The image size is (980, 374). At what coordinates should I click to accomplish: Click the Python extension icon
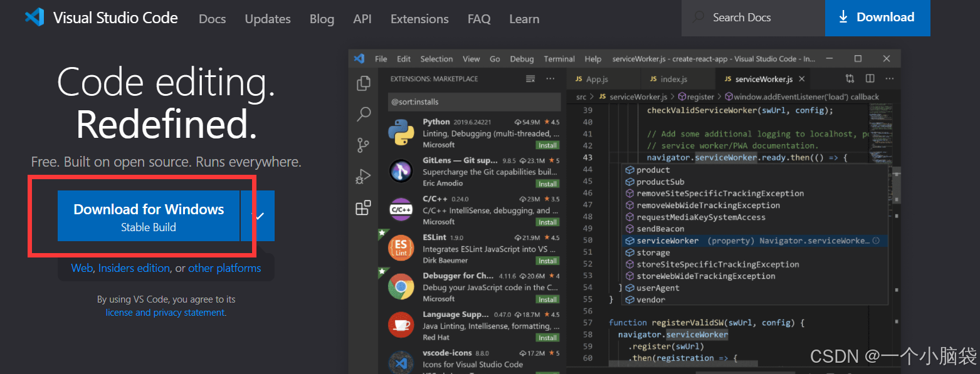pos(401,133)
